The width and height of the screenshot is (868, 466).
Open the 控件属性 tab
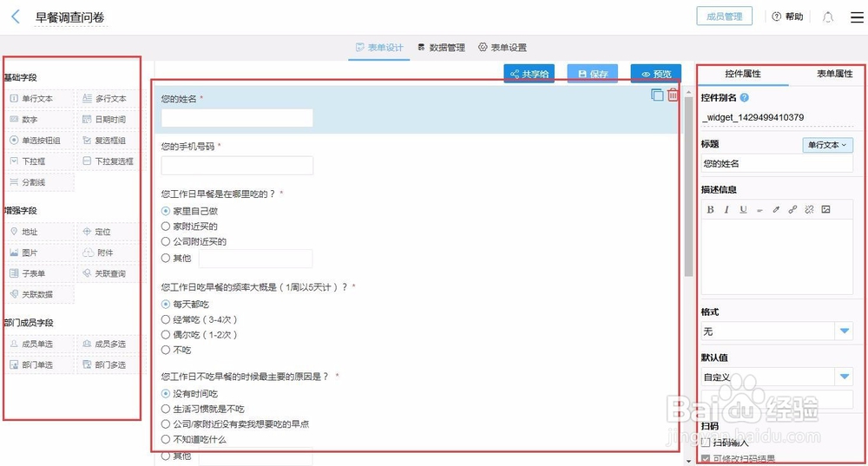pos(743,74)
